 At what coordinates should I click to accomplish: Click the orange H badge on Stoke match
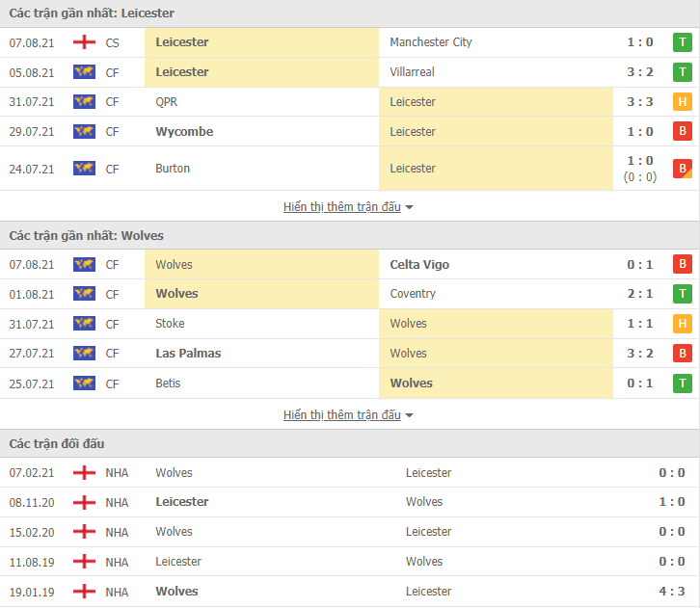pyautogui.click(x=682, y=324)
